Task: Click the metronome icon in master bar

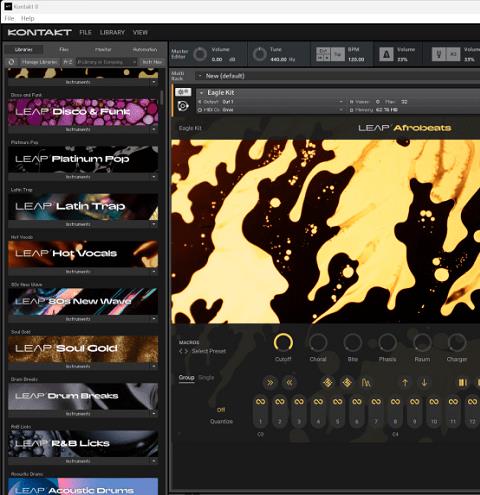Action: pyautogui.click(x=386, y=54)
